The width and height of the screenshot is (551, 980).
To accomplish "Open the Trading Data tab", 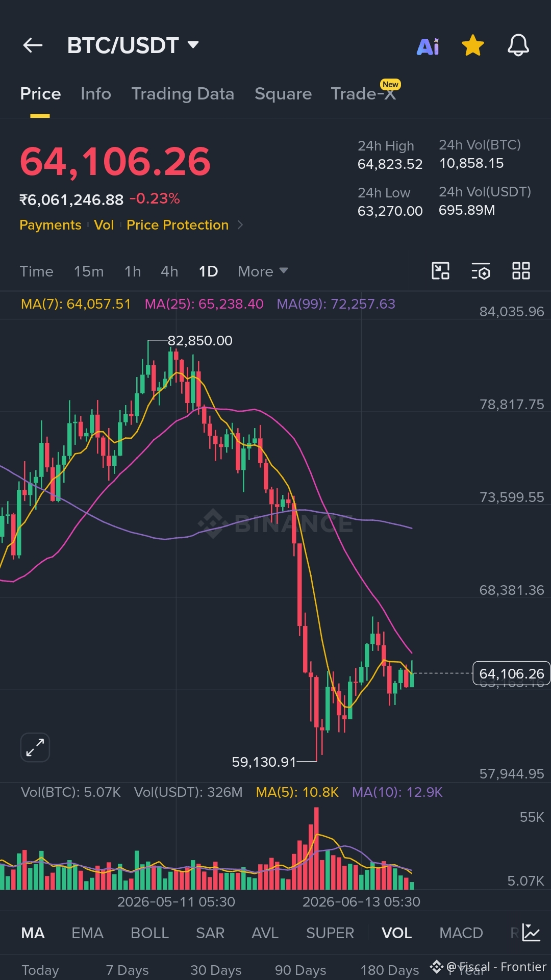I will [x=183, y=94].
